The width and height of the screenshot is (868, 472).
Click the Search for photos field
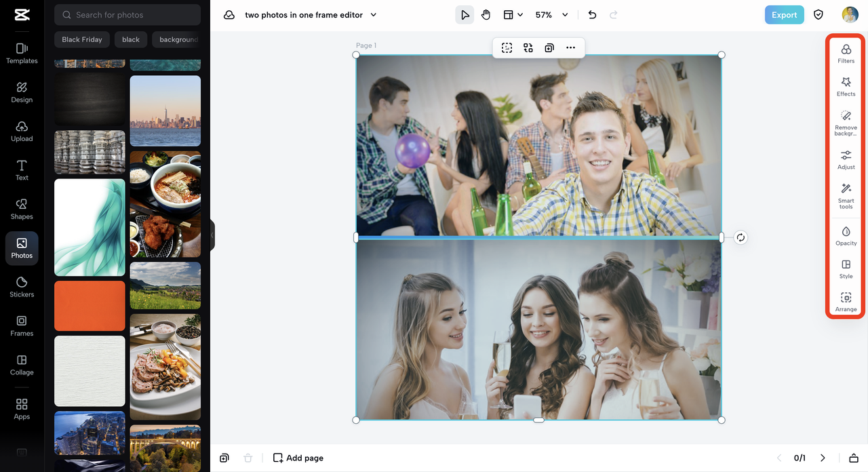click(127, 15)
